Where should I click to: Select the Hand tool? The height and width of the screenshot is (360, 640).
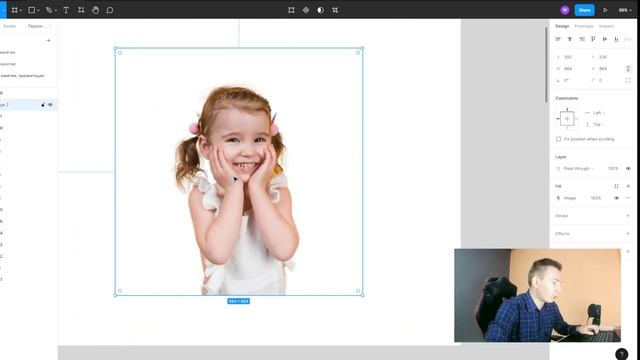96,10
